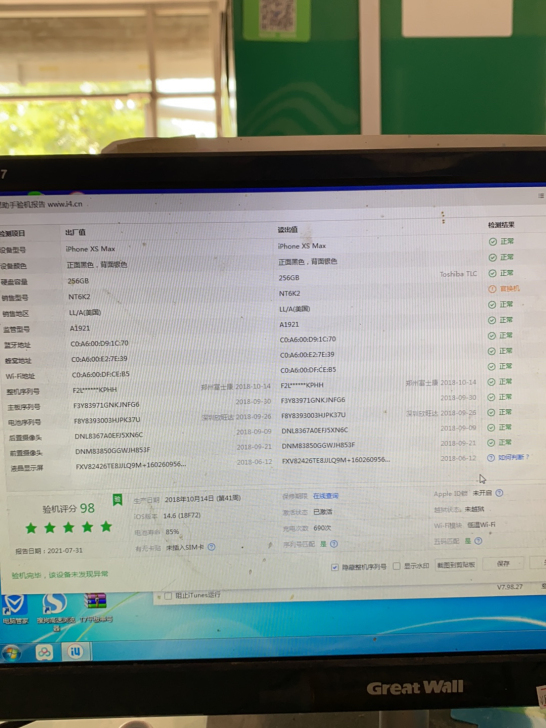Image resolution: width=546 pixels, height=728 pixels.
Task: Click the four-leaf clover taskbar icon
Action: [x=44, y=652]
